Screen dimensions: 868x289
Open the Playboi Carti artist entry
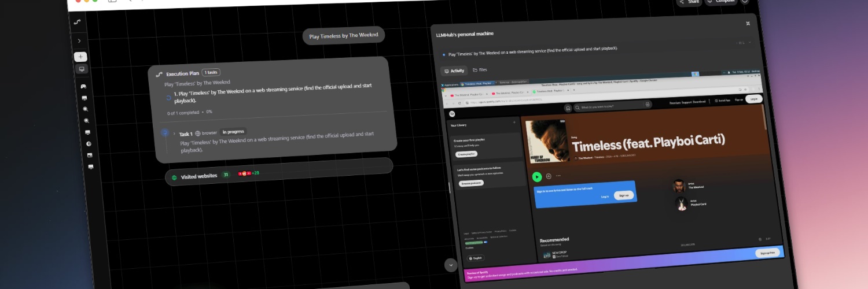[x=691, y=203]
